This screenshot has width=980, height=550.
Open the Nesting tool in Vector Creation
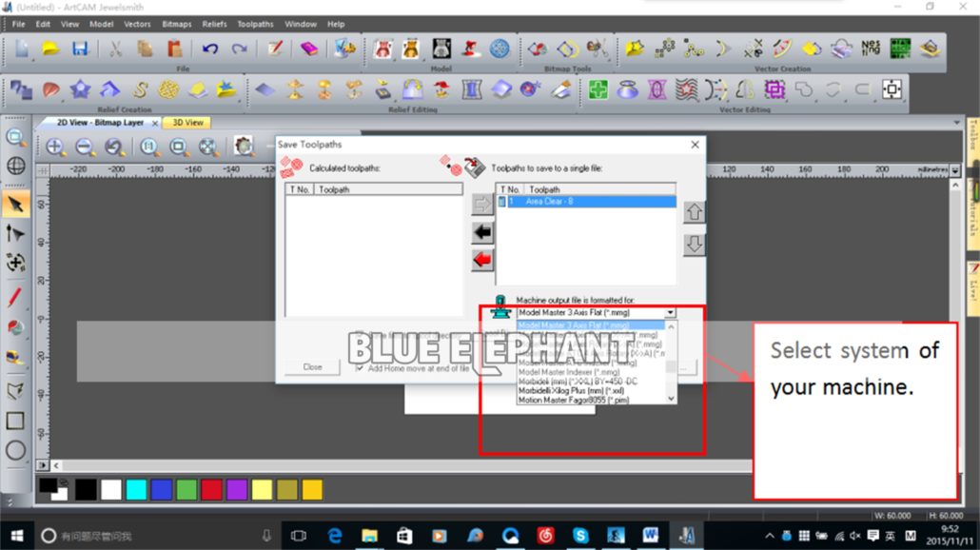[x=871, y=49]
